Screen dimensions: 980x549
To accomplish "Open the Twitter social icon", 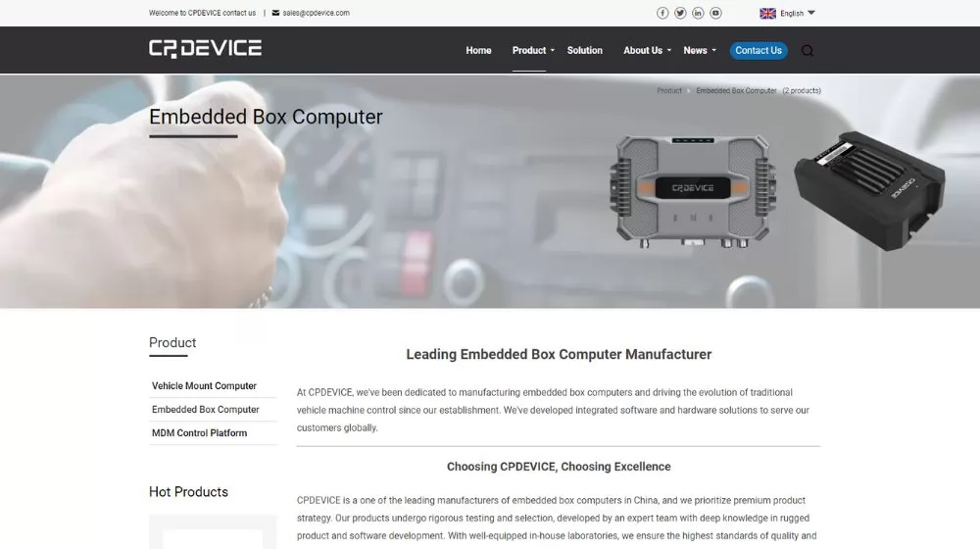I will pyautogui.click(x=680, y=13).
